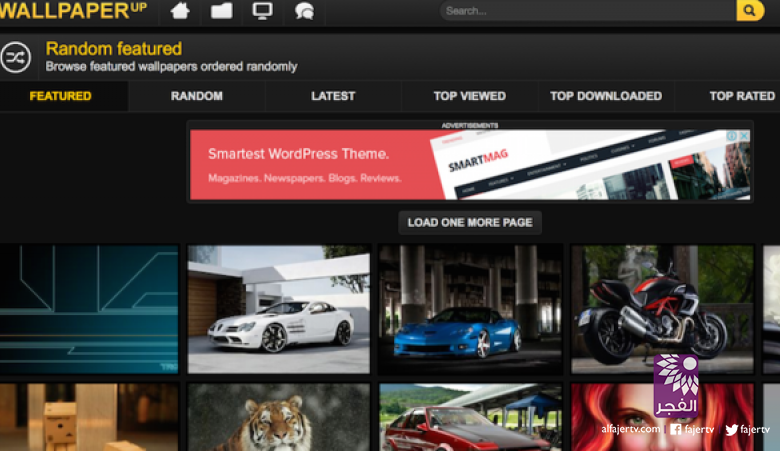Open the Latest tab

333,96
